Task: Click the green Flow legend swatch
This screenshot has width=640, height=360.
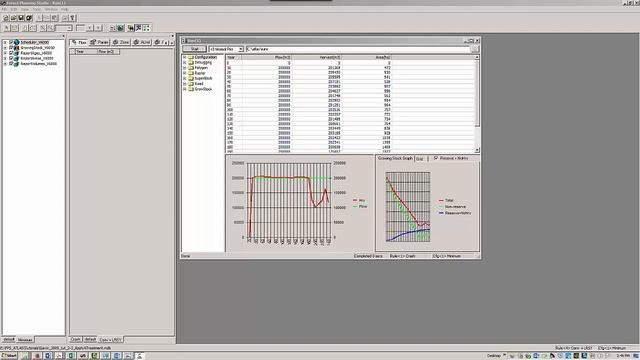Action: coord(355,206)
